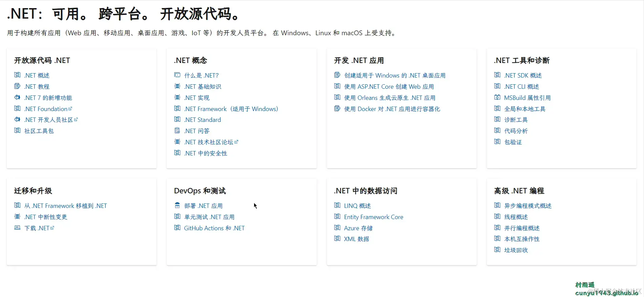This screenshot has width=644, height=297.
Task: Open .NET 中的安全性 link
Action: 206,153
